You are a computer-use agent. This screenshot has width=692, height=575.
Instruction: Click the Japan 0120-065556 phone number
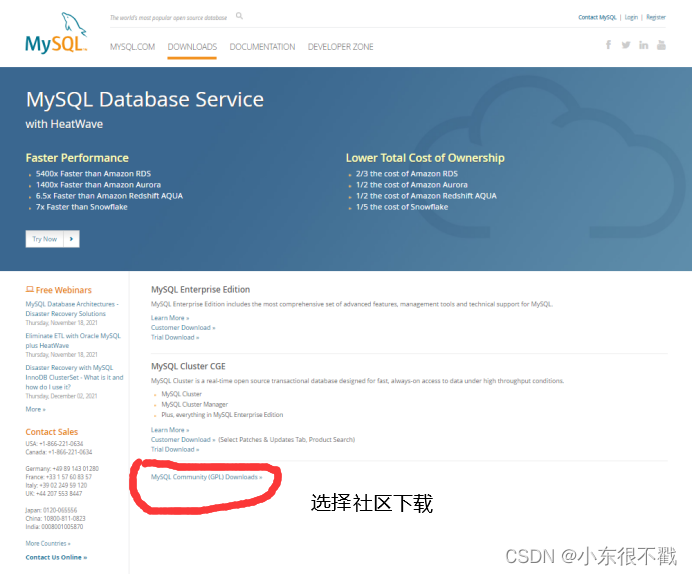(51, 510)
